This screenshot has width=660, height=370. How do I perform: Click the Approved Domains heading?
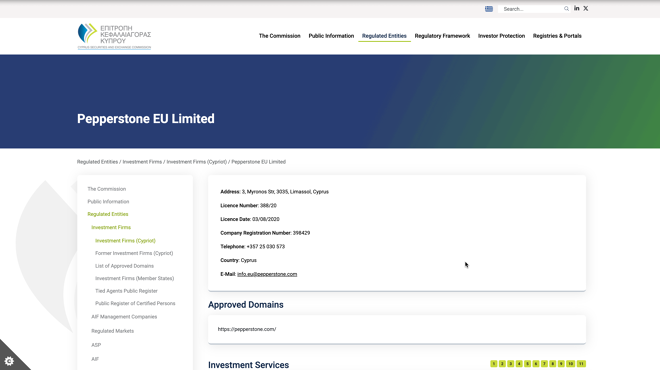pos(246,305)
